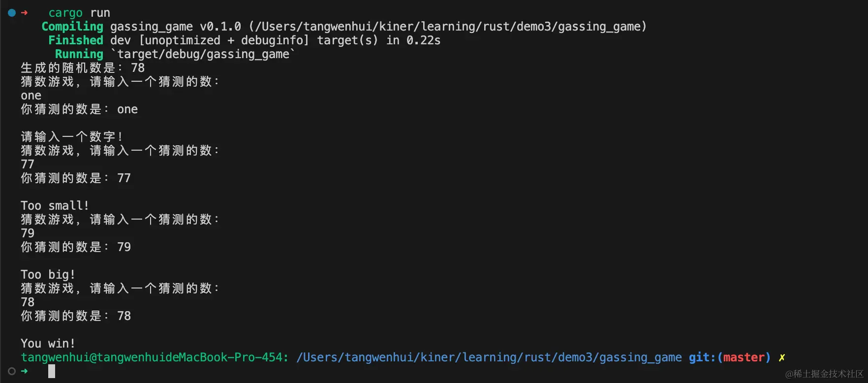Click the empty circle marker at the bottom prompt
Screen dimensions: 868x383
click(x=12, y=371)
